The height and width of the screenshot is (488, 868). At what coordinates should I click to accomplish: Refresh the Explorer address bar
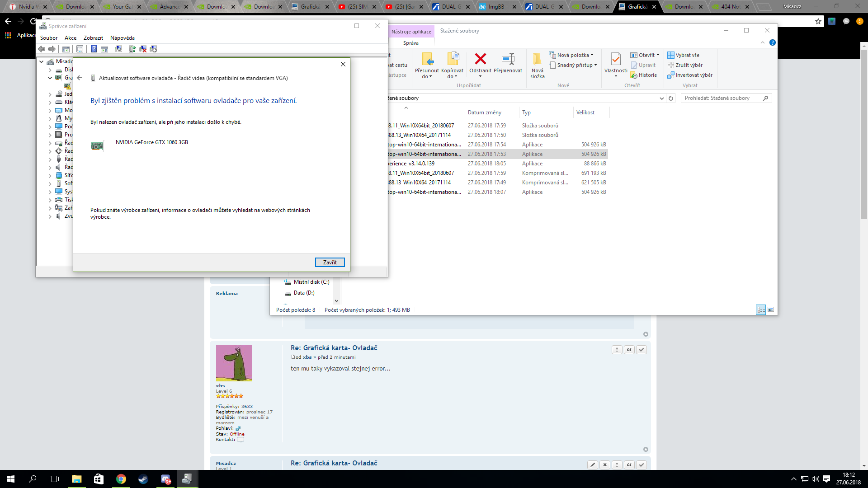tap(671, 98)
